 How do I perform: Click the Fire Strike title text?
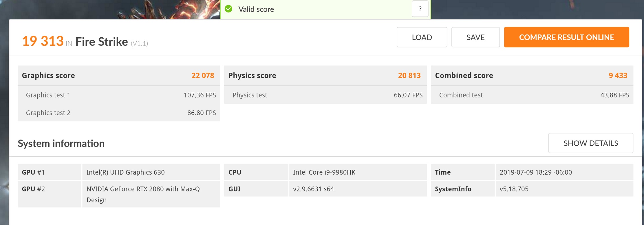102,42
